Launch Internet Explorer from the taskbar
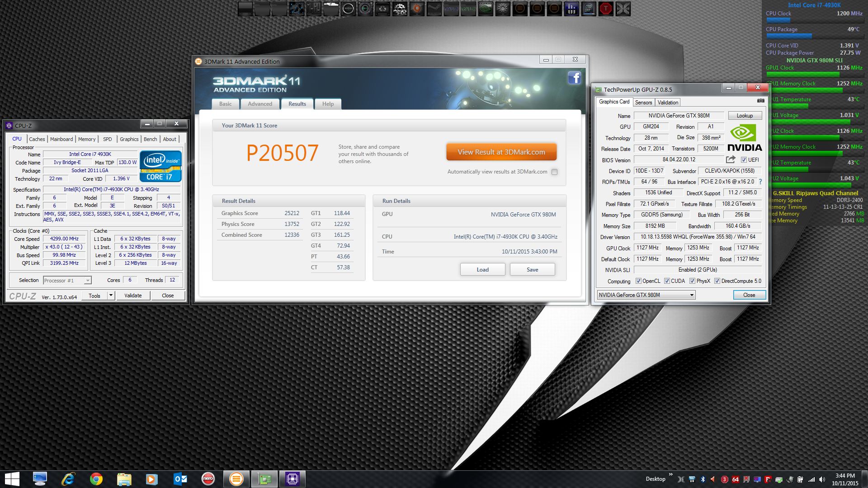 (x=68, y=479)
